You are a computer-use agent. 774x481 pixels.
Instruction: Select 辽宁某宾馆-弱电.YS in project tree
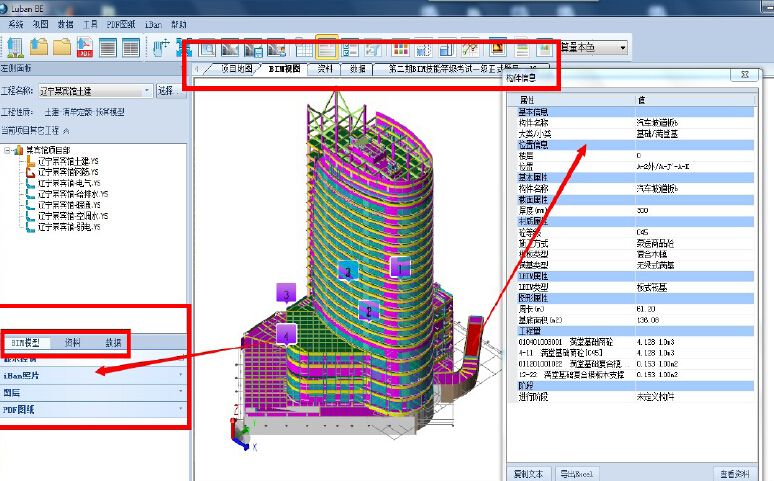coord(69,227)
